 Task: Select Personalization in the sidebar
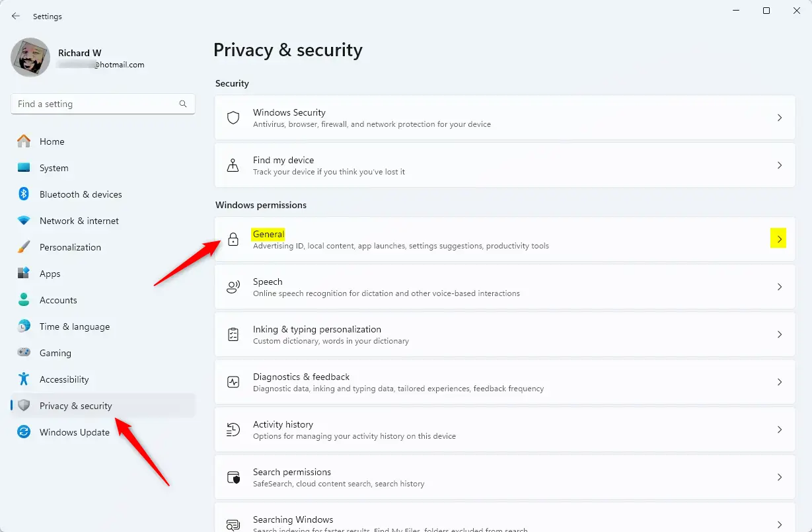tap(70, 247)
